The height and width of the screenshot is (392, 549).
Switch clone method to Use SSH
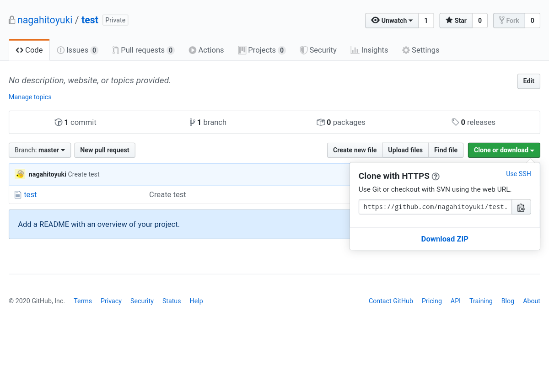[518, 174]
